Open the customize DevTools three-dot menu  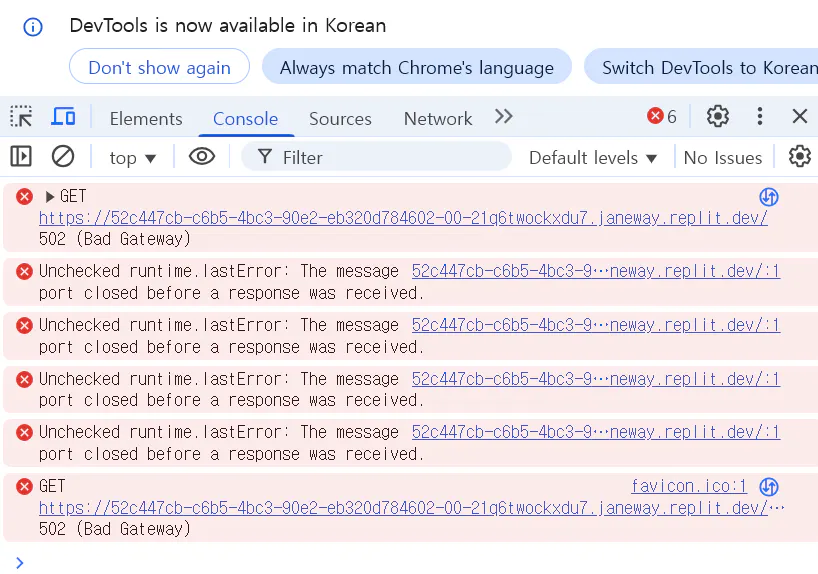click(760, 116)
